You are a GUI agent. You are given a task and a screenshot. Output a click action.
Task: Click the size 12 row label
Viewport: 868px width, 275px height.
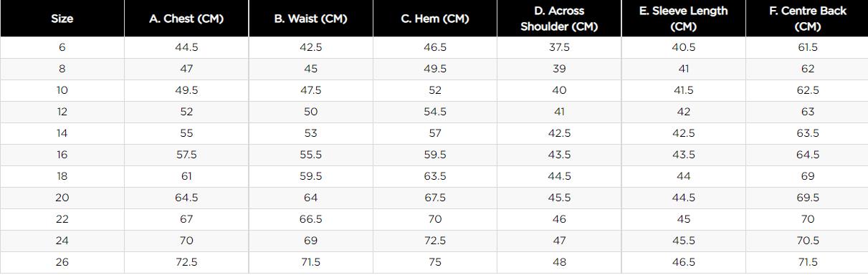[62, 112]
